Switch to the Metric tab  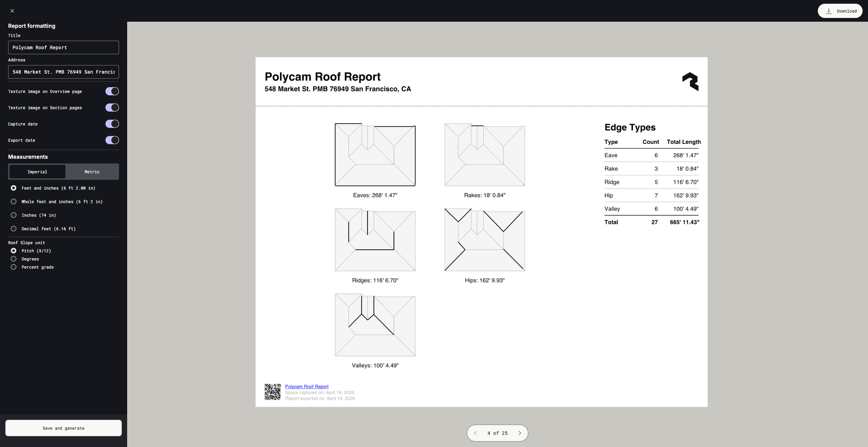click(x=92, y=172)
